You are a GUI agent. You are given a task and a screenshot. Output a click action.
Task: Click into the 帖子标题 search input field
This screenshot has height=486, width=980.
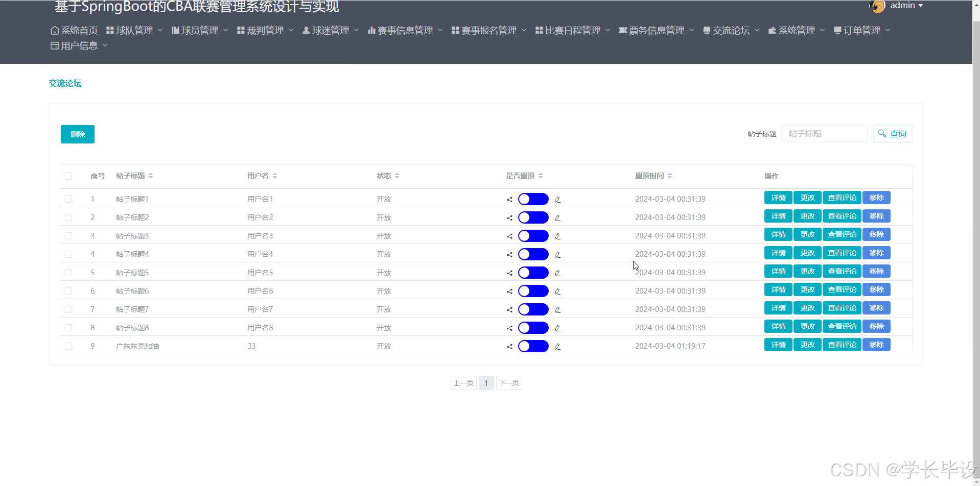[825, 134]
